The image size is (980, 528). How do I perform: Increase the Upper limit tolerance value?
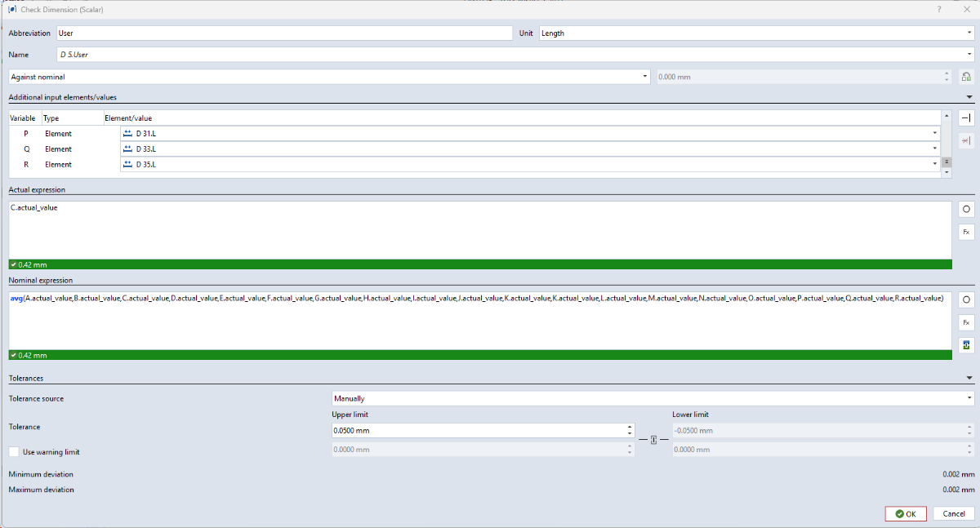tap(630, 427)
